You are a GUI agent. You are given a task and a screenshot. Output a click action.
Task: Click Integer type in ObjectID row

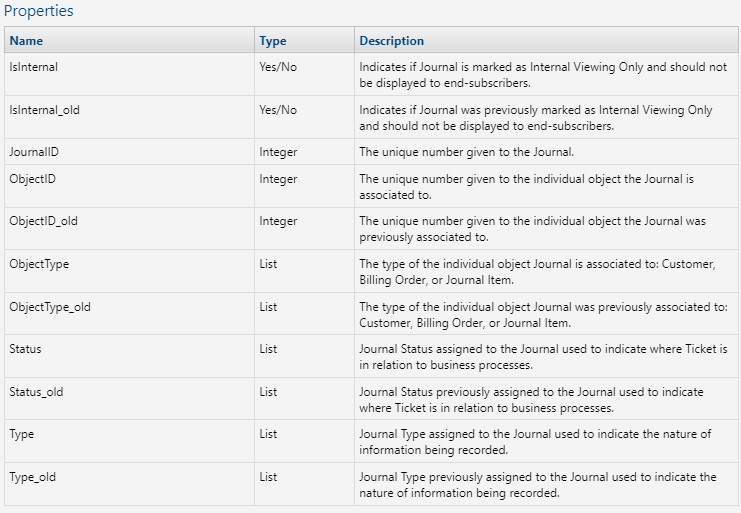[278, 179]
